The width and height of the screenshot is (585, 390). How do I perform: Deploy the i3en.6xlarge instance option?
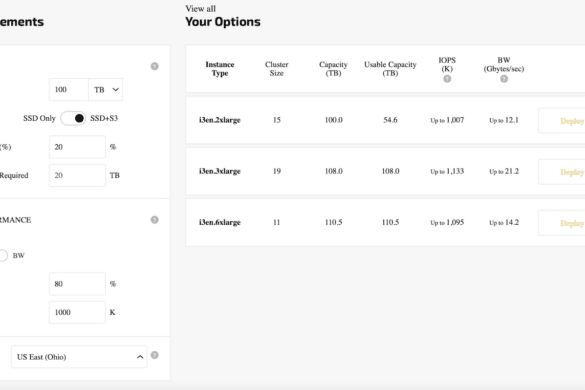coord(562,223)
